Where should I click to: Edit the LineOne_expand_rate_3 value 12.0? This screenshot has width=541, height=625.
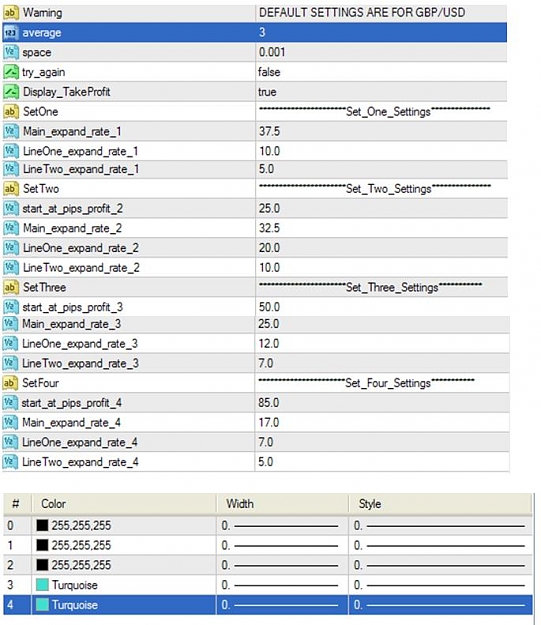[382, 344]
